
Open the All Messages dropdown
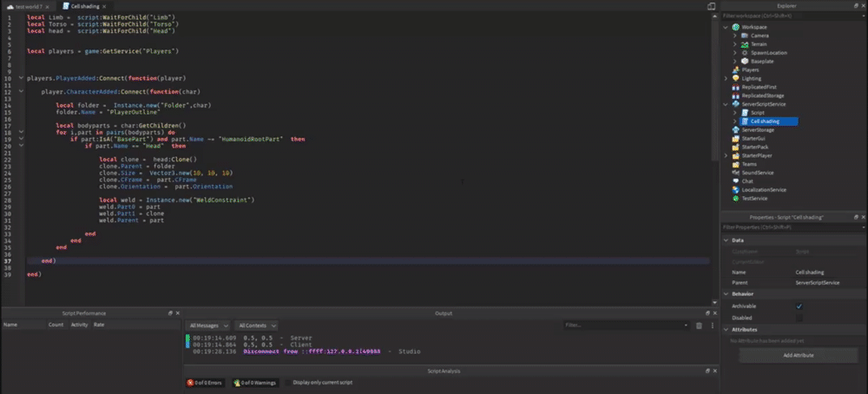[208, 325]
